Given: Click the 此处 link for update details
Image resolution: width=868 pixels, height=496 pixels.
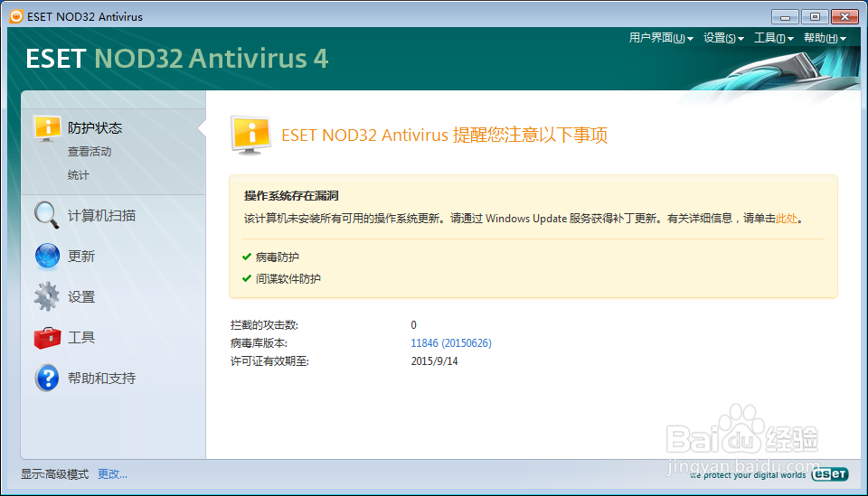Looking at the screenshot, I should click(x=787, y=219).
